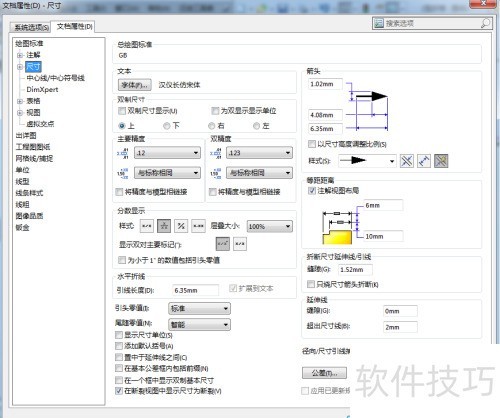Choose second dual prime mark display icon
Viewport: 500px width, 418px height.
point(240,244)
